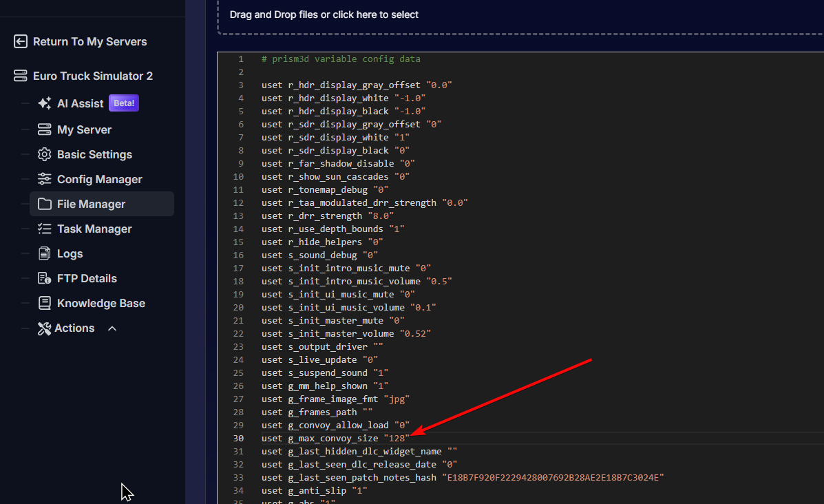Click the Task Manager checklist icon
The height and width of the screenshot is (504, 824).
point(45,229)
